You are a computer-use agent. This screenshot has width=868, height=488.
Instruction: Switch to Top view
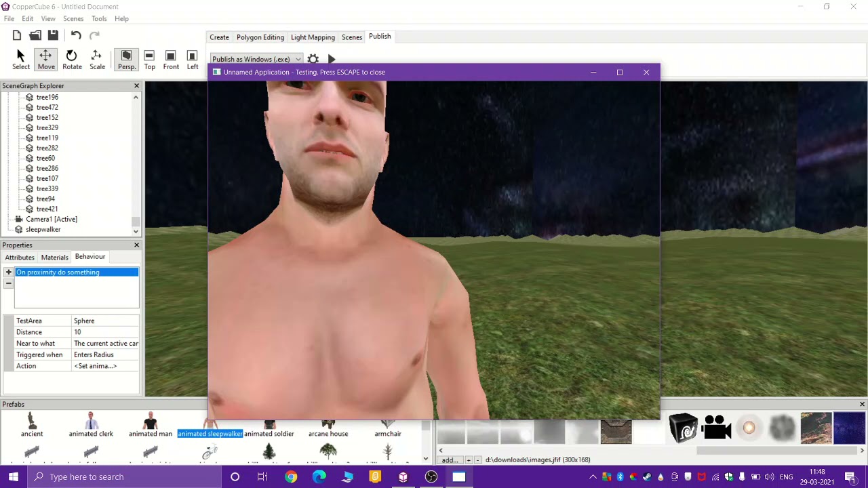pyautogui.click(x=149, y=60)
